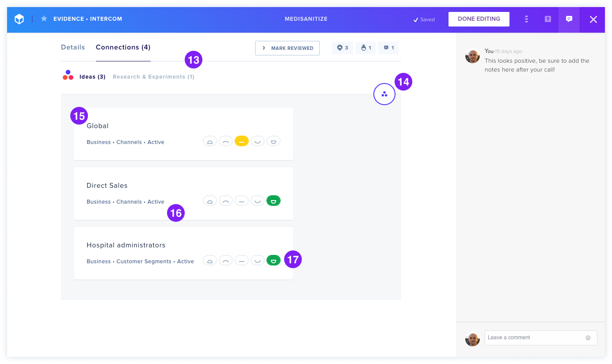Screen dimensions: 612x364
Task: Open the Global idea card
Action: click(x=183, y=134)
